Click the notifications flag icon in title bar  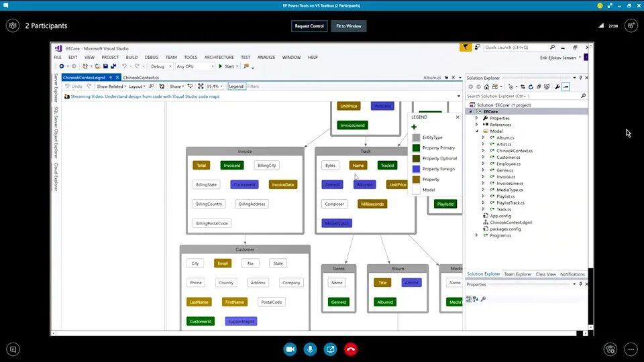coord(466,47)
